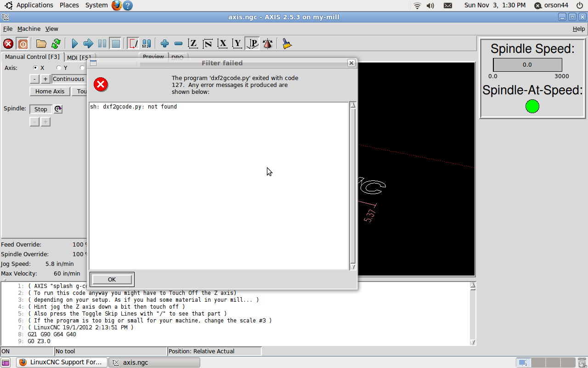The height and width of the screenshot is (368, 588).
Task: Toggle drag/rotate mode cone icon
Action: pos(267,44)
